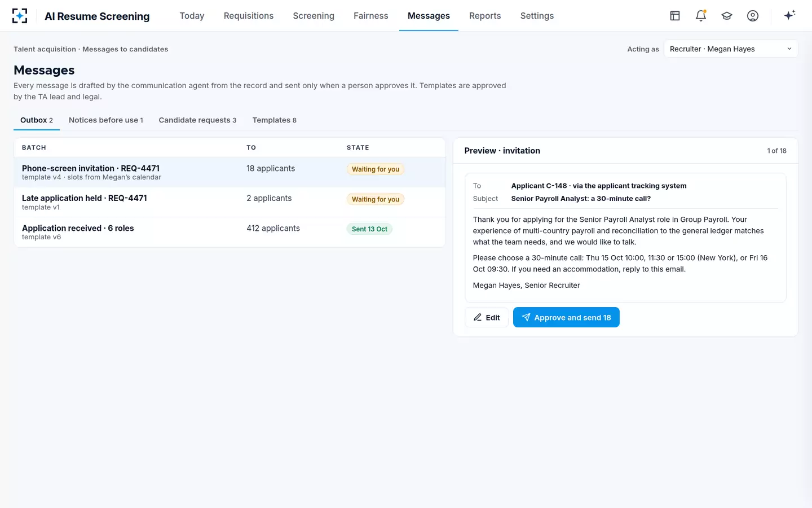Select Phone-screen invitation REQ-4471 batch
The image size is (812, 508).
230,172
